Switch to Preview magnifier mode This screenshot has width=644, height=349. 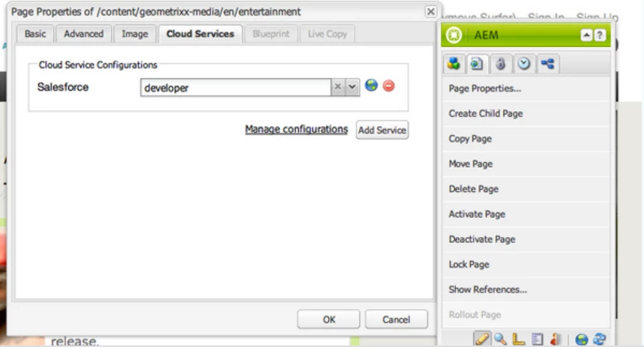tap(500, 340)
